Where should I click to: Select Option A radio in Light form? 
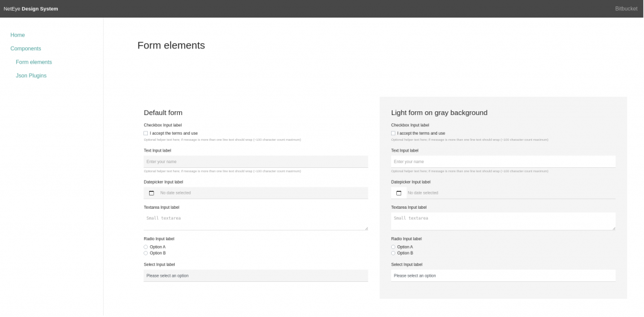coord(393,247)
